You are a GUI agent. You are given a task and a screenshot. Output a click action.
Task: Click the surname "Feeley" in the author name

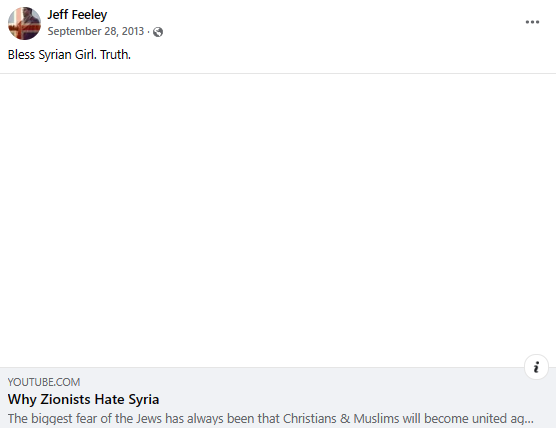click(92, 15)
